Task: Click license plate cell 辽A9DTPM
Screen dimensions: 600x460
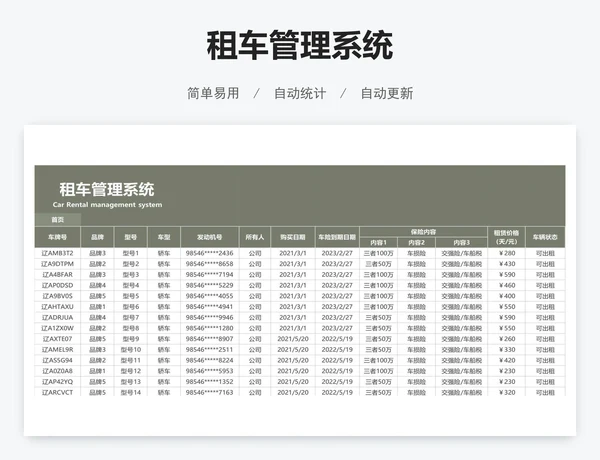Action: pos(57,264)
